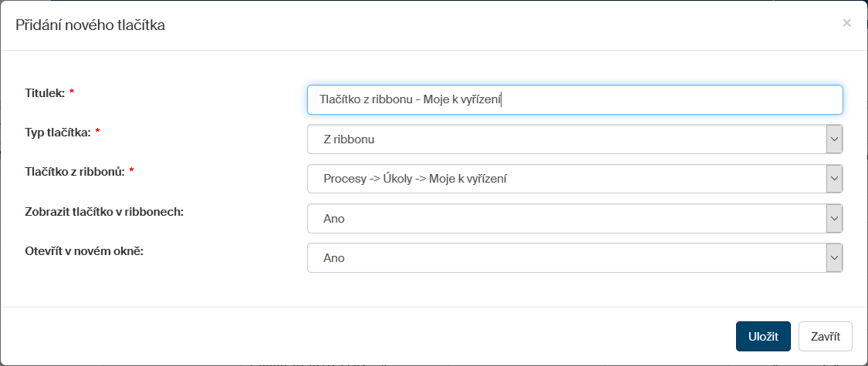Click the Titulek text input field
The height and width of the screenshot is (366, 868).
[x=574, y=99]
